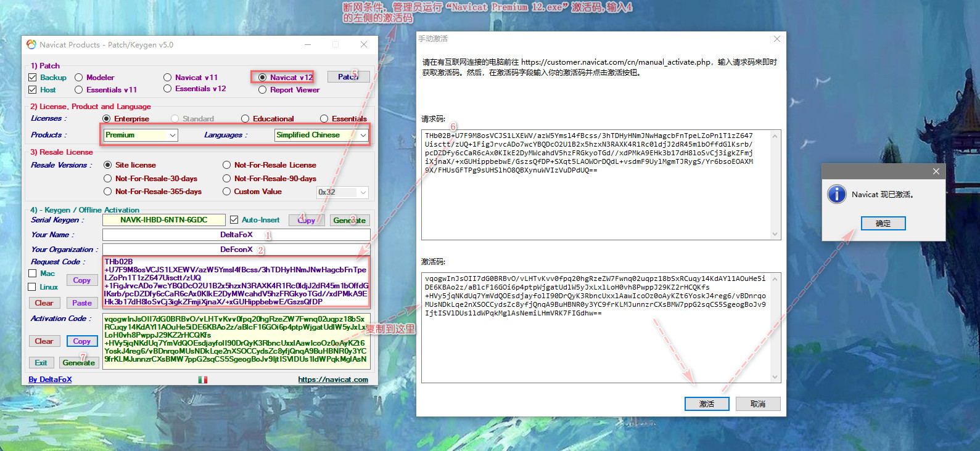Image resolution: width=980 pixels, height=451 pixels.
Task: Click down arrow of 激活码 scrollbar
Action: [775, 377]
